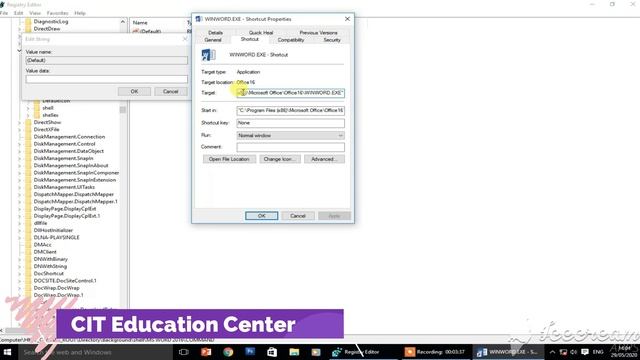
Task: Click the Value data field
Action: (x=107, y=79)
